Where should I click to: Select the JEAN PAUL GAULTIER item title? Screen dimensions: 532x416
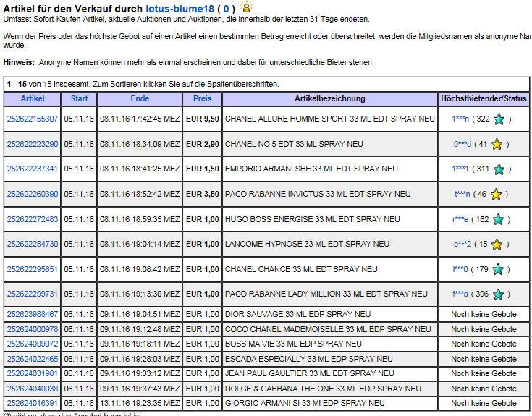(310, 373)
